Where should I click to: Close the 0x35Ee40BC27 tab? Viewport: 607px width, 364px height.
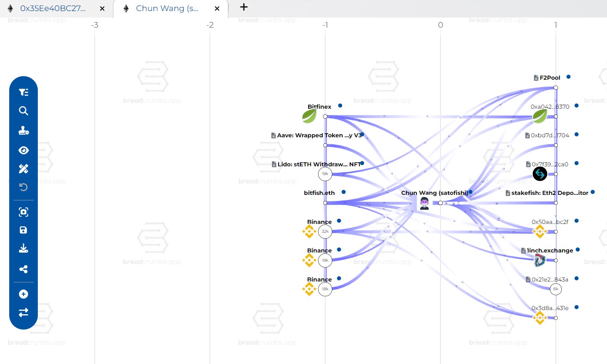(x=102, y=9)
